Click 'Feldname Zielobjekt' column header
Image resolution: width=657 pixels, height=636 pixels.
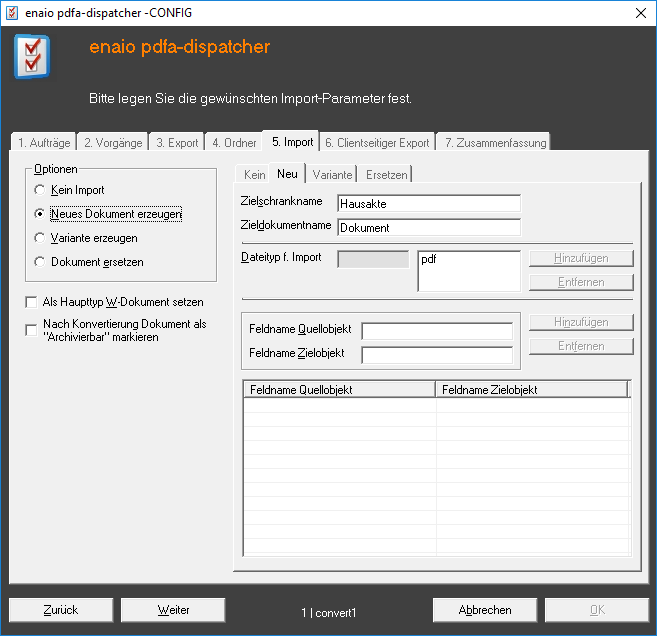pyautogui.click(x=530, y=389)
